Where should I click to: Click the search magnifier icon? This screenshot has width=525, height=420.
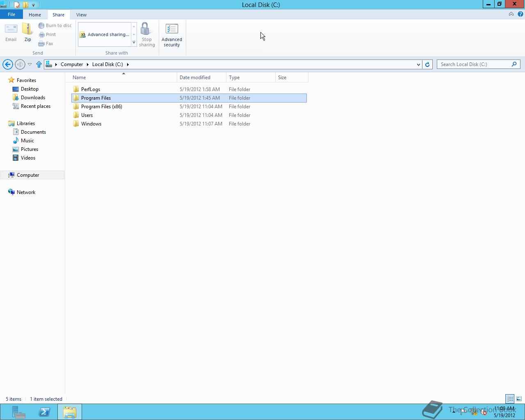click(514, 64)
